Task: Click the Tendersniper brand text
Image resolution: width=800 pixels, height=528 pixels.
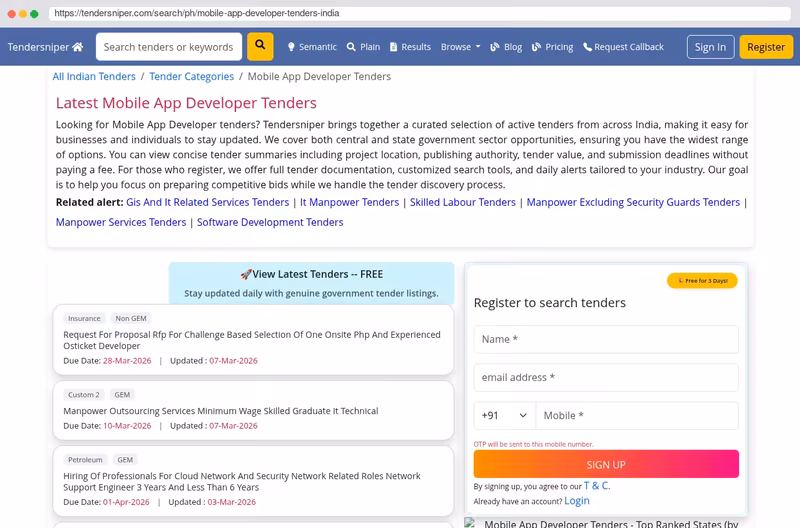Action: [38, 47]
